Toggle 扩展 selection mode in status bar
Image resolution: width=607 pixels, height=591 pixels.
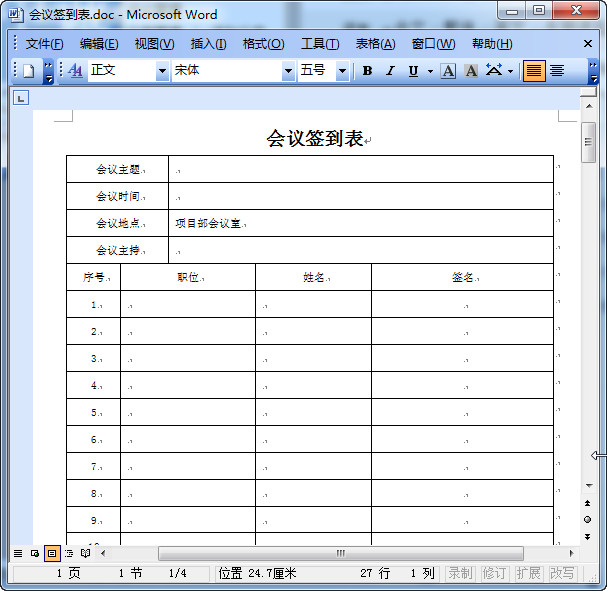click(528, 573)
